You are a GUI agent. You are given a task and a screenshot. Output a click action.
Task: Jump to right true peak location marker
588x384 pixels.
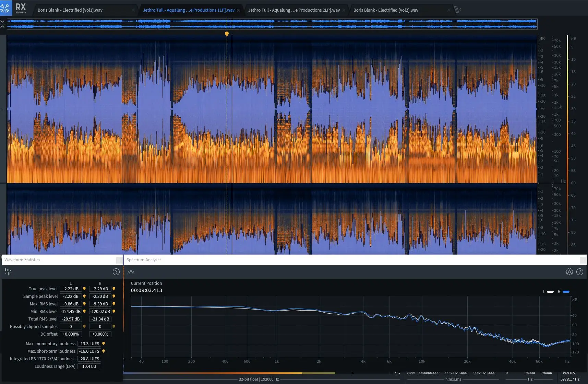click(x=114, y=289)
